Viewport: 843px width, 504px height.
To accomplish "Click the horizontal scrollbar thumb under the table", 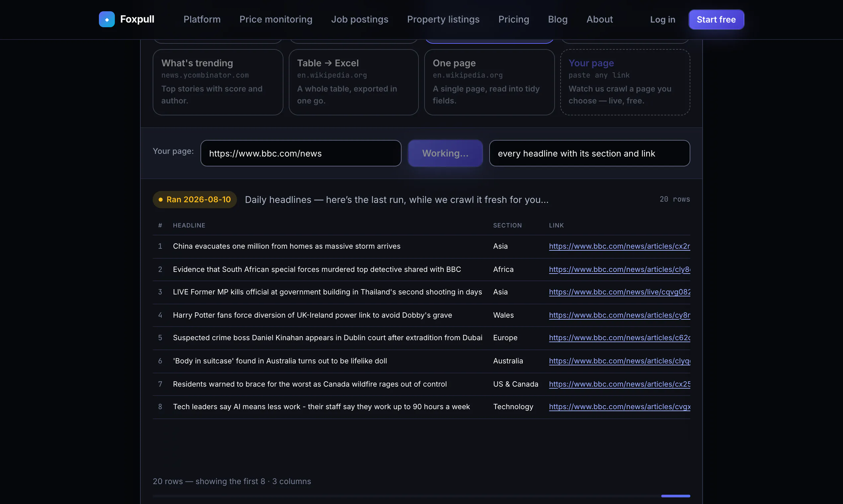I will pos(675,496).
